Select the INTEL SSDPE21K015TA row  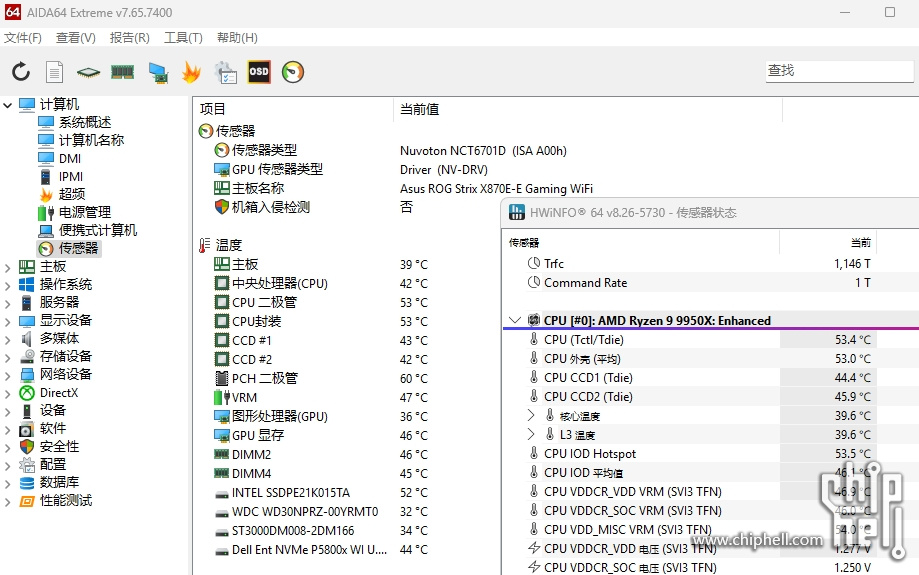pyautogui.click(x=321, y=492)
